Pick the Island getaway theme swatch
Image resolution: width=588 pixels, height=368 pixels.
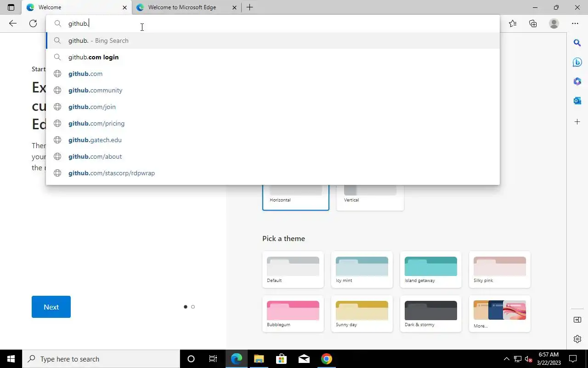(431, 270)
